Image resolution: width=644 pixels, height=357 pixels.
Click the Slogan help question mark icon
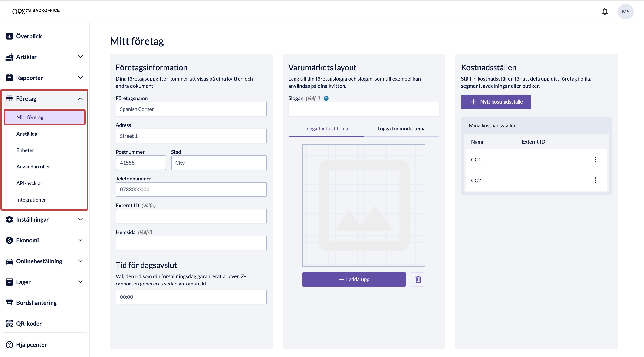pyautogui.click(x=326, y=98)
